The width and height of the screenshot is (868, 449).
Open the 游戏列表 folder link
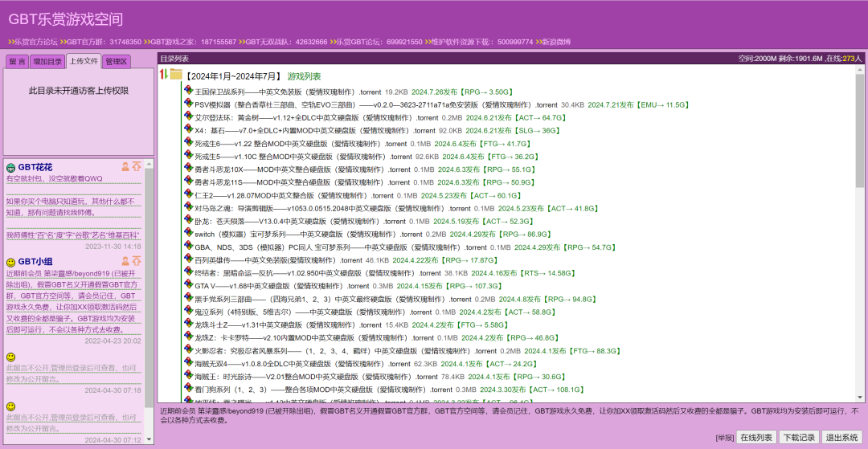[x=304, y=76]
